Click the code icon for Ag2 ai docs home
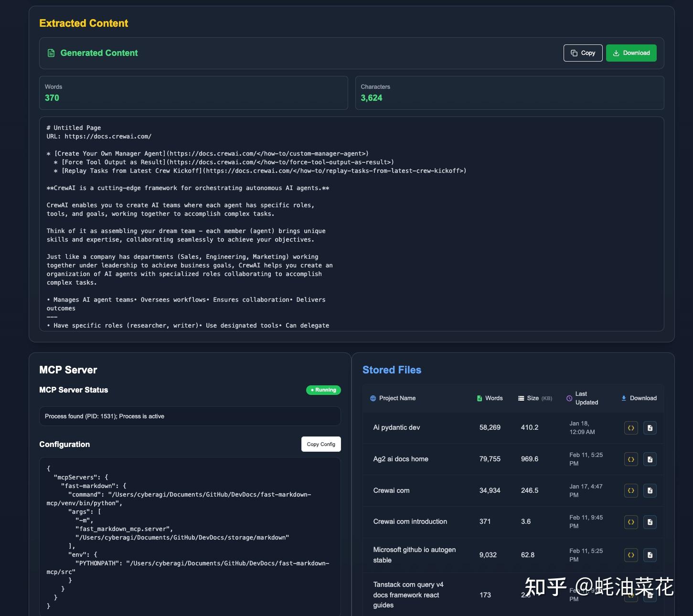Viewport: 693px width, 616px height. pos(631,459)
